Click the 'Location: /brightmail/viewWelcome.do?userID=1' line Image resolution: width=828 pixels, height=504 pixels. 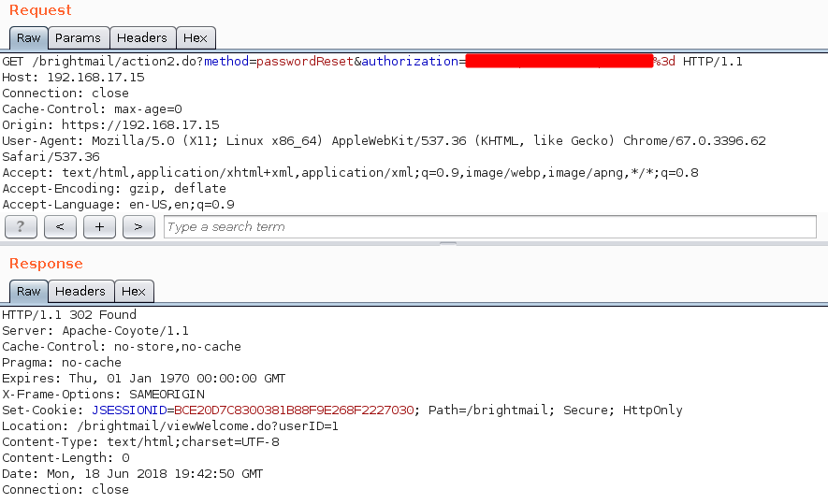170,425
